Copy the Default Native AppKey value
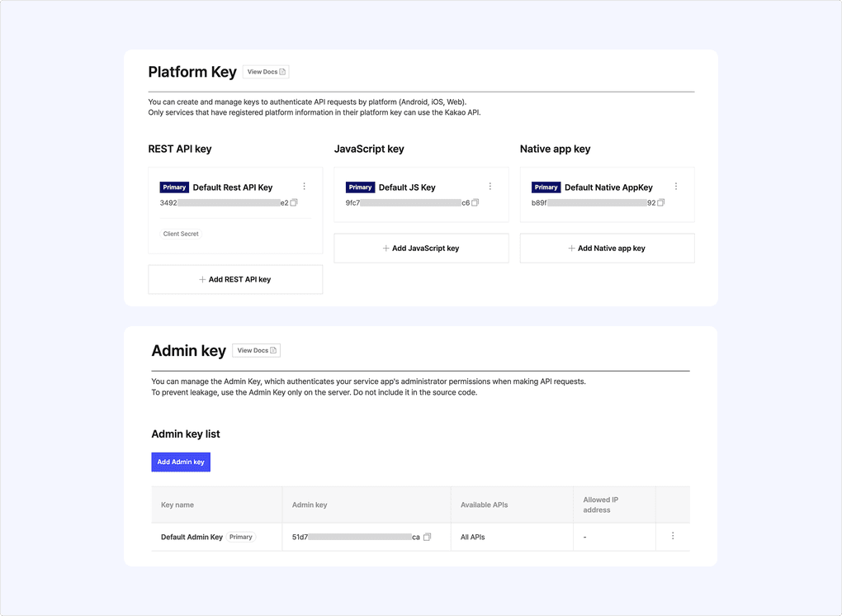842x616 pixels. [x=661, y=202]
